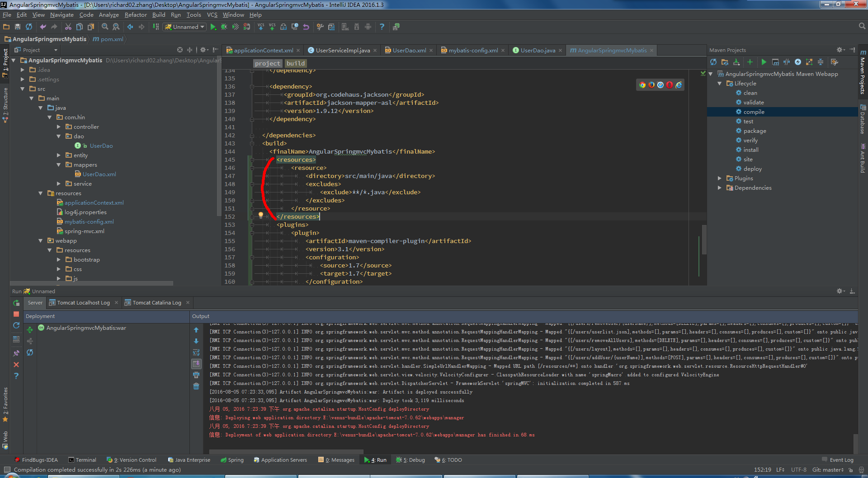
Task: Reimport all Maven projects
Action: point(713,62)
